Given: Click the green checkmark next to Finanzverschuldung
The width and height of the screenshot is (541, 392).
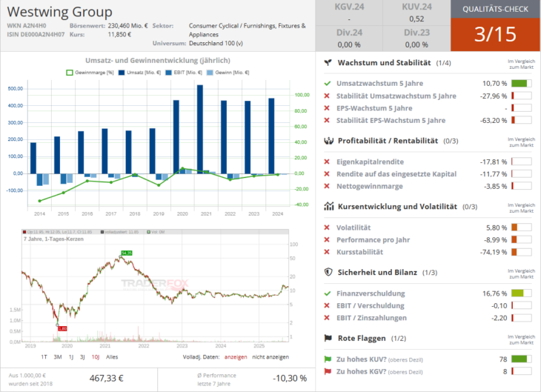Looking at the screenshot, I should click(x=328, y=293).
